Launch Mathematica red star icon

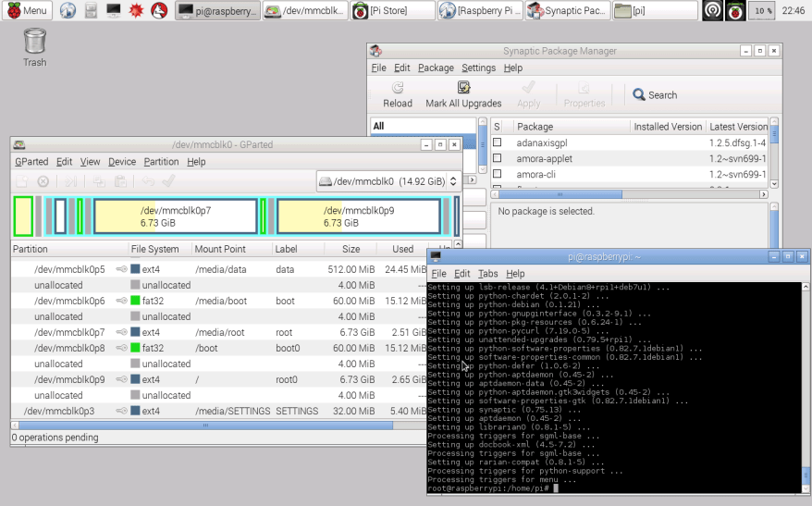pos(136,10)
